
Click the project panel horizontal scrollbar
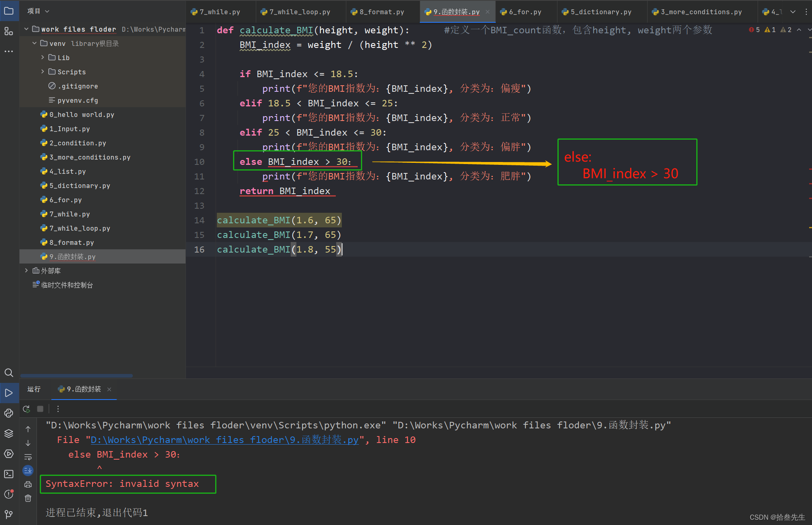[76, 376]
